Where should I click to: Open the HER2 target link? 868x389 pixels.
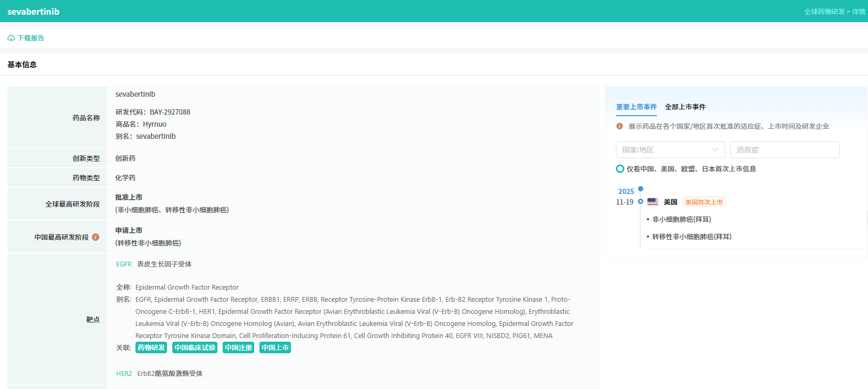[124, 374]
